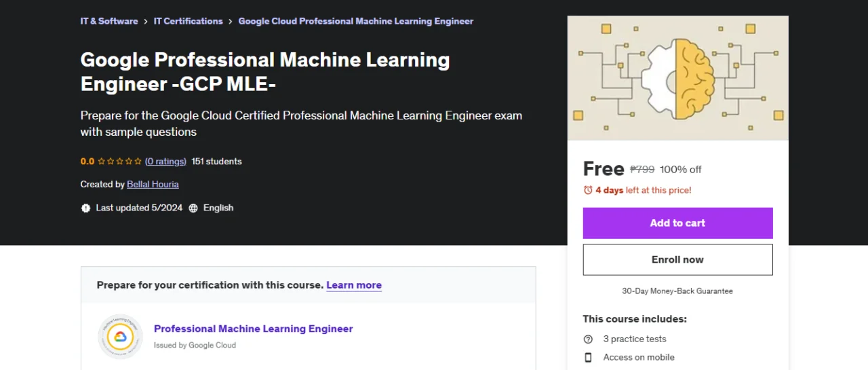Click the 'Access on mobile' text
The width and height of the screenshot is (868, 370).
(639, 357)
